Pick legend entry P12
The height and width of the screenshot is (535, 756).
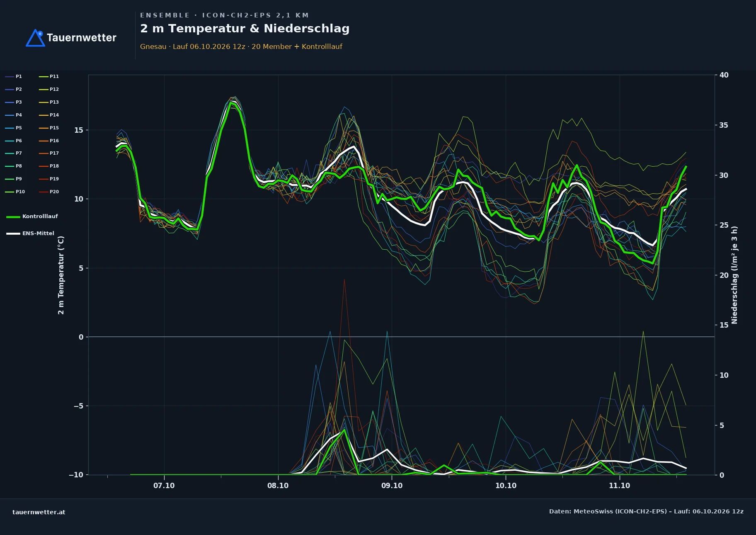click(49, 89)
